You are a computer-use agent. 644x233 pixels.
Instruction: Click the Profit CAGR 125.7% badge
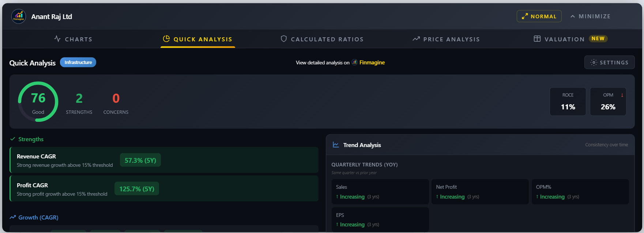point(136,189)
